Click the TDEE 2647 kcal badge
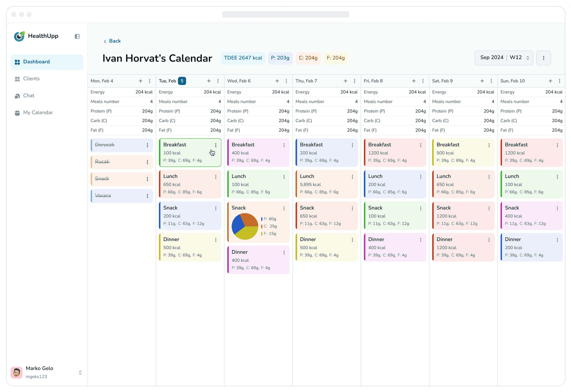The image size is (571, 392). (x=243, y=58)
